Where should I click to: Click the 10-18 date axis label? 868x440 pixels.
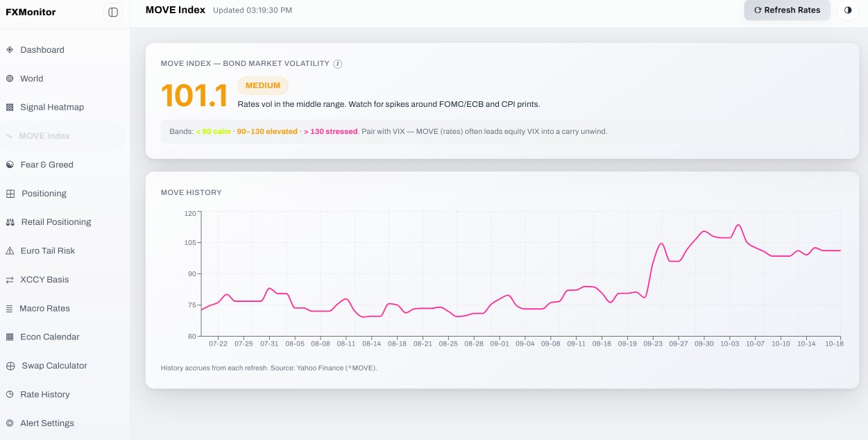(x=835, y=344)
